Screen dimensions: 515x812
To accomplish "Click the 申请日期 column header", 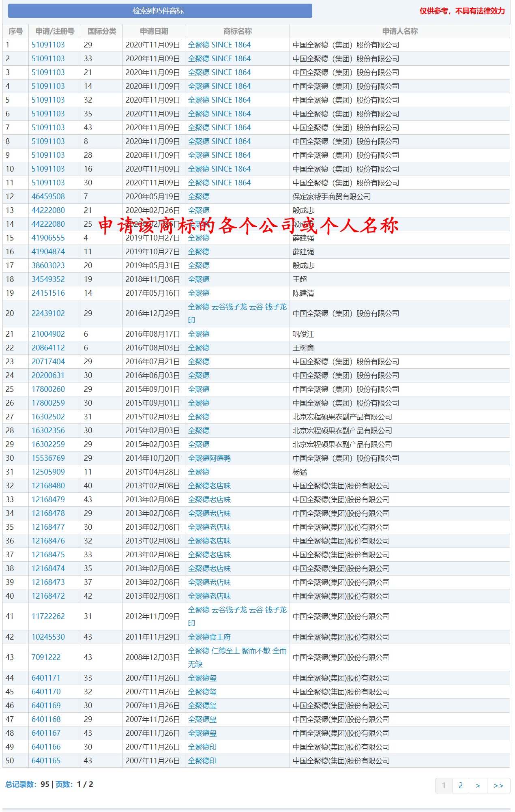I will pos(154,31).
